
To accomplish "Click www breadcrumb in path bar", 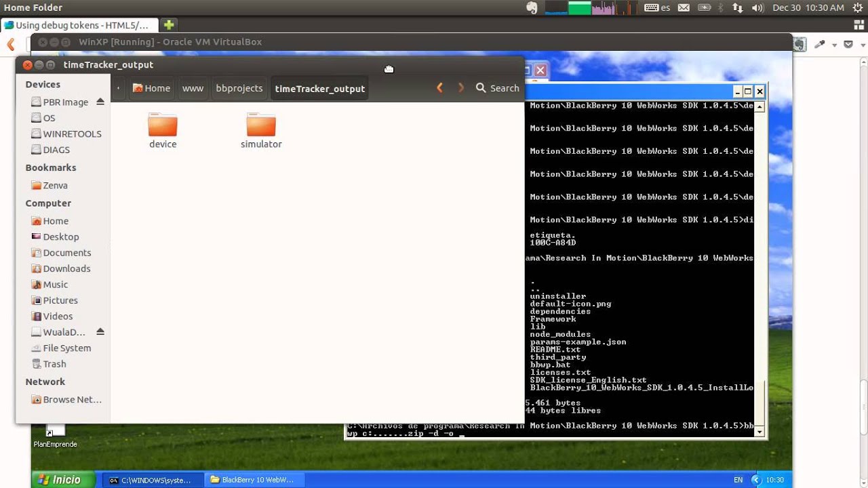I will (193, 88).
